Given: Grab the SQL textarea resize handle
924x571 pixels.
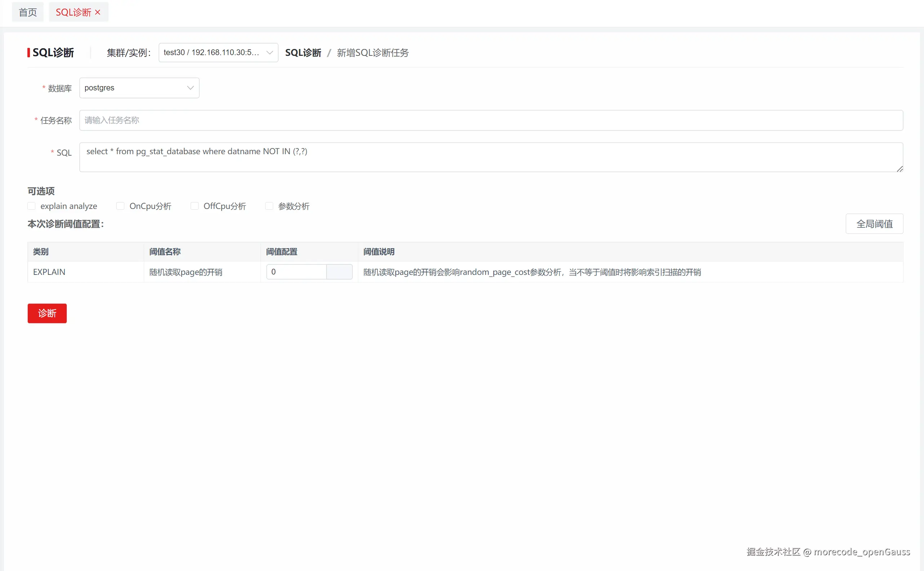Looking at the screenshot, I should 900,169.
